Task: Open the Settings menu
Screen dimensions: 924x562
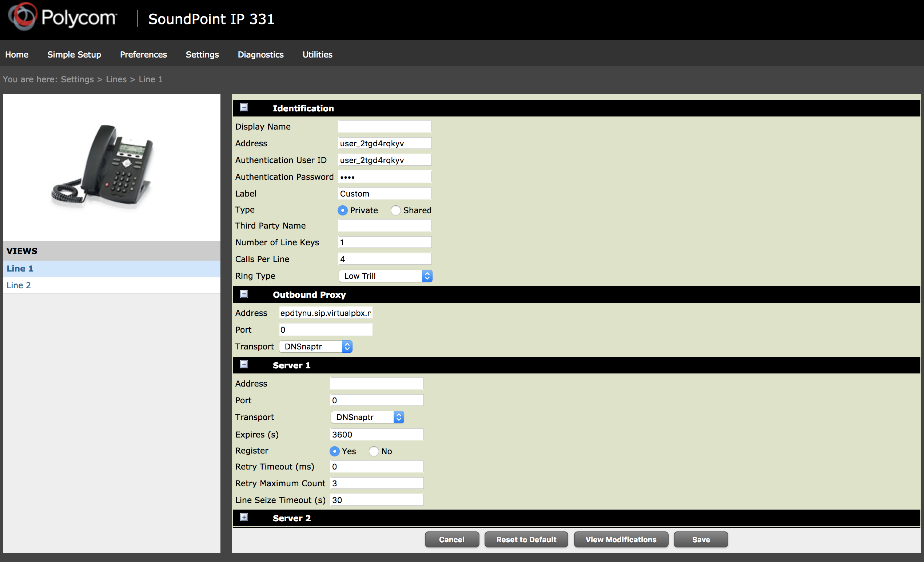Action: point(202,54)
